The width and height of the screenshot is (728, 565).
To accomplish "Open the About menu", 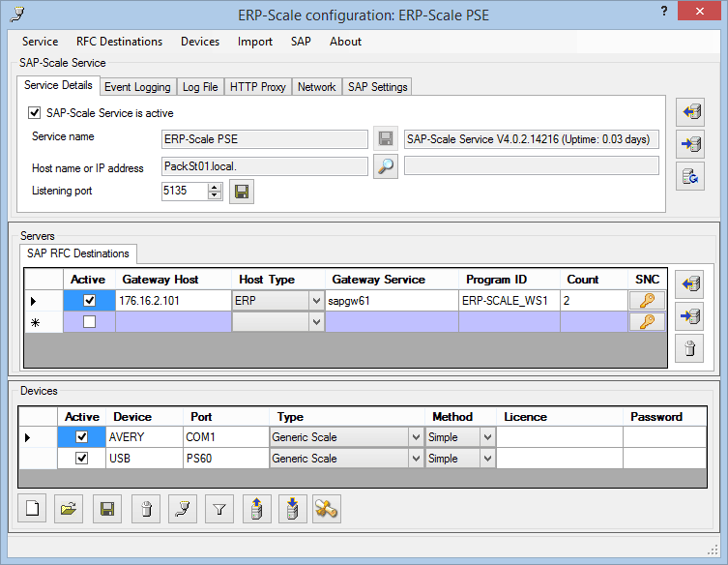I will click(x=345, y=42).
